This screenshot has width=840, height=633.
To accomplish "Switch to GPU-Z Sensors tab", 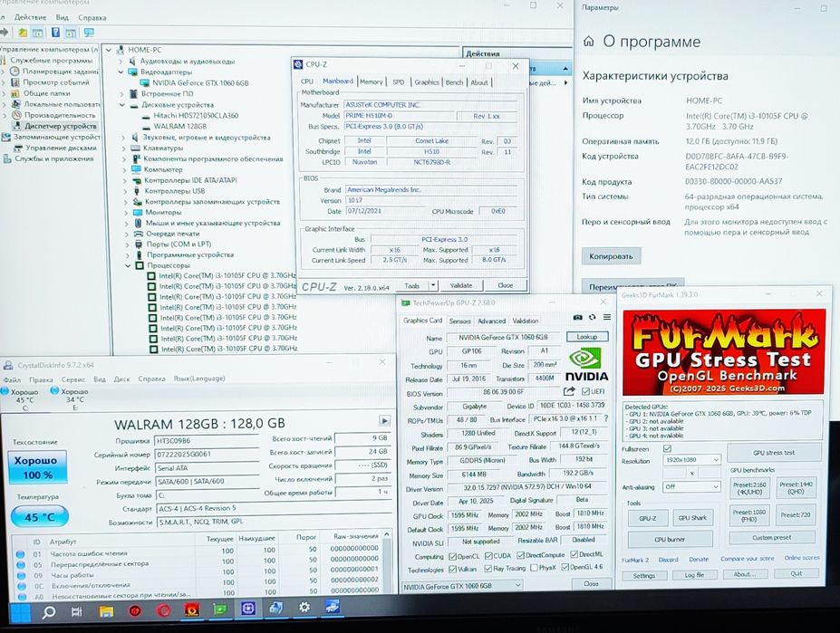I will tap(459, 321).
